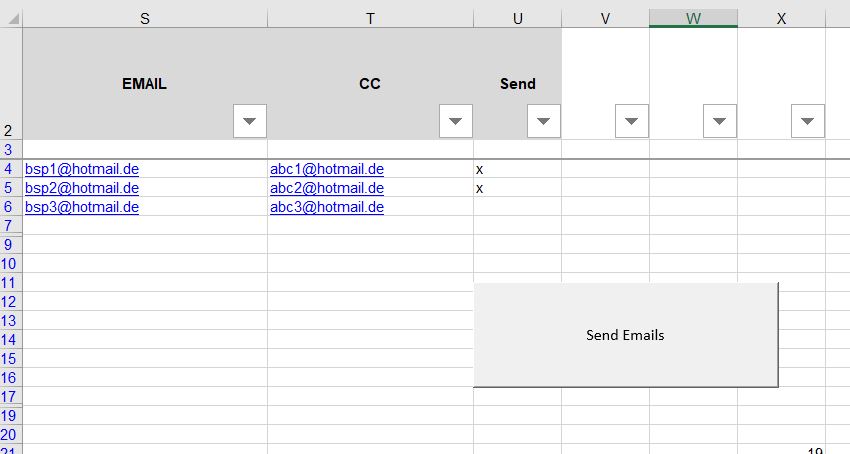Image resolution: width=850 pixels, height=454 pixels.
Task: Expand the filter dropdown in column W
Action: [x=720, y=121]
